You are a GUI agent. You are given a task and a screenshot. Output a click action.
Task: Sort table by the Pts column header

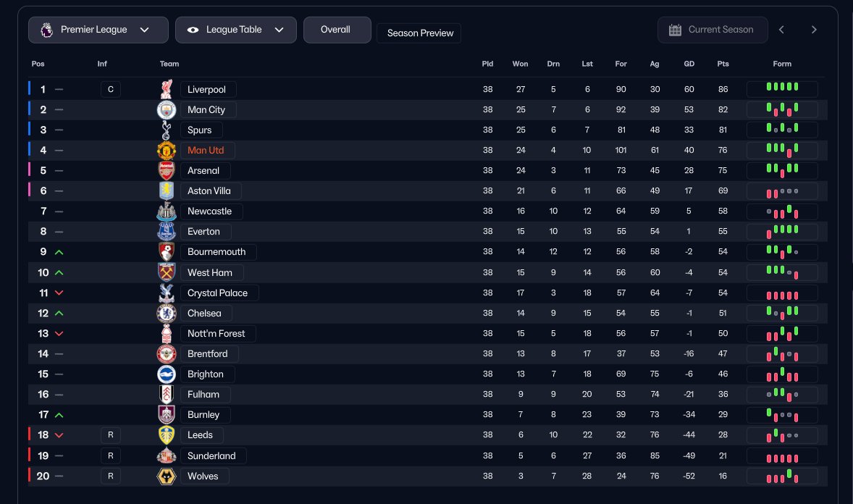click(723, 64)
